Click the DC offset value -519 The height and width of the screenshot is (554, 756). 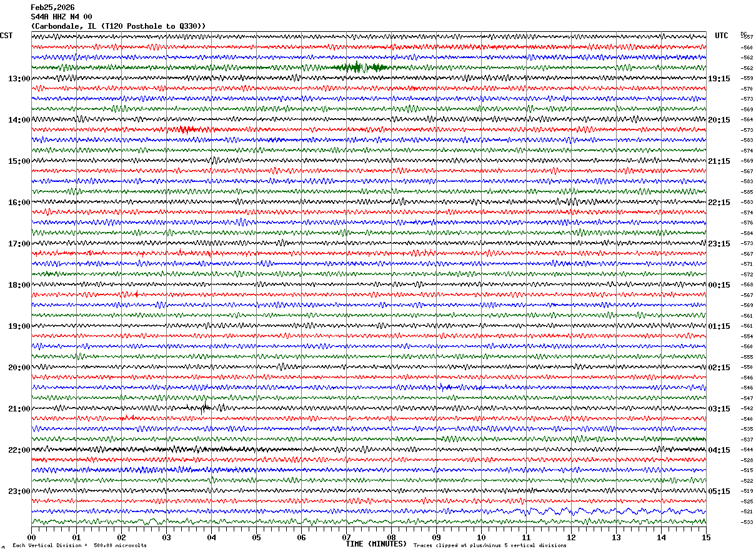click(747, 491)
